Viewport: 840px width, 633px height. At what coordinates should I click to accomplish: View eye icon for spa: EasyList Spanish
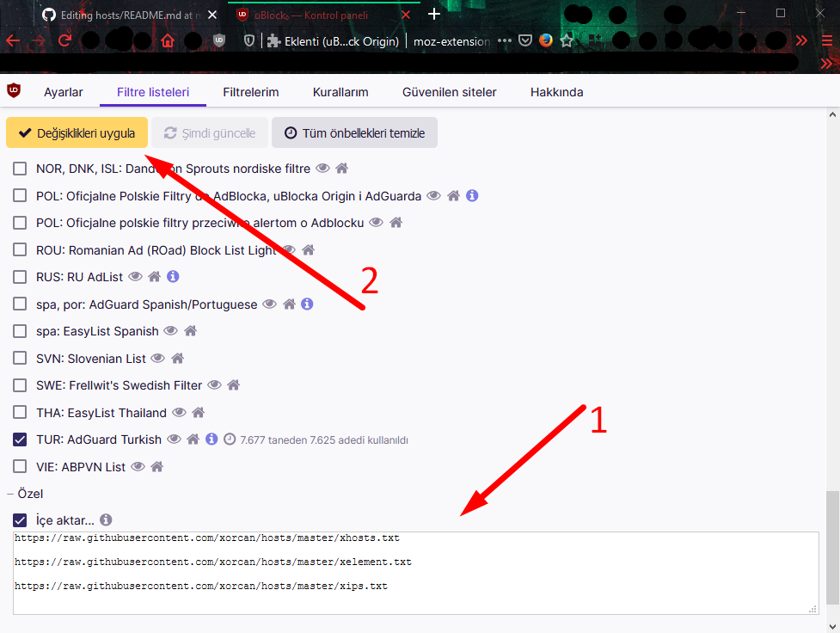click(x=170, y=331)
